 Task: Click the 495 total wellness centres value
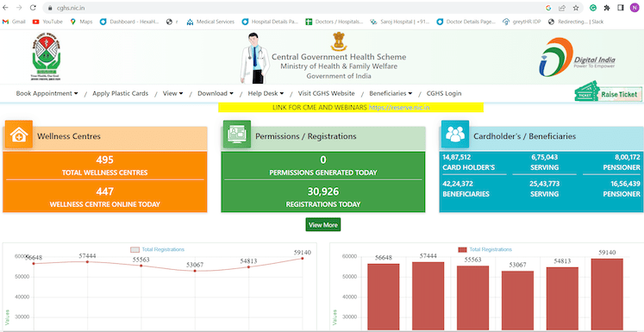tap(104, 160)
